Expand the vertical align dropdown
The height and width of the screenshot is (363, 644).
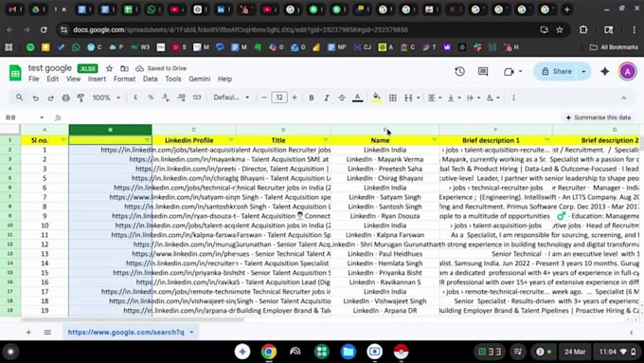(x=459, y=98)
